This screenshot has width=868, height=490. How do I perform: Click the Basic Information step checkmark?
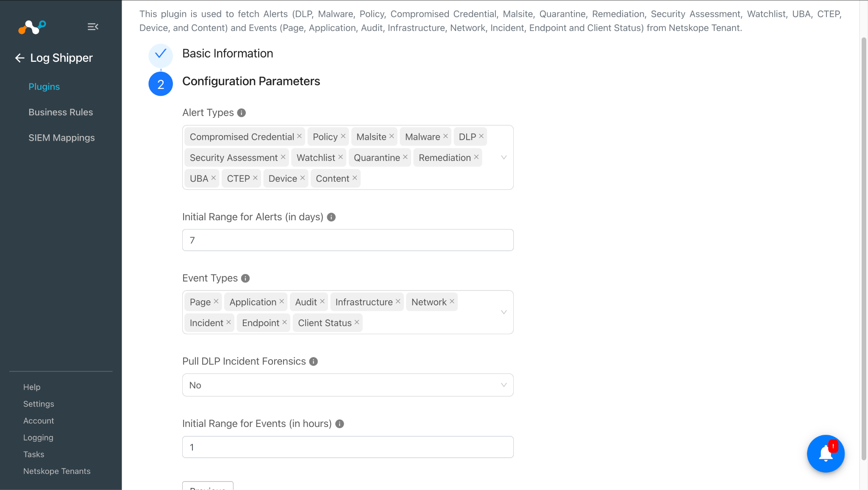[x=161, y=54]
